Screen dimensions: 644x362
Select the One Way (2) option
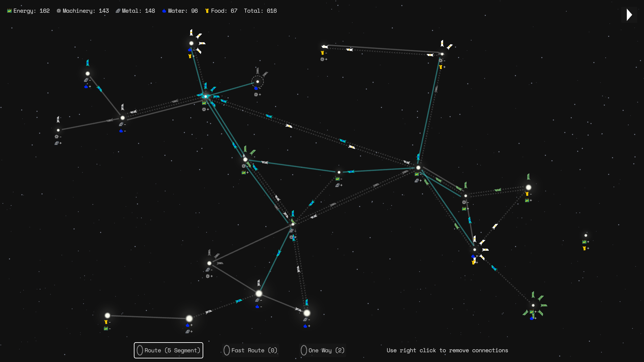(x=322, y=350)
